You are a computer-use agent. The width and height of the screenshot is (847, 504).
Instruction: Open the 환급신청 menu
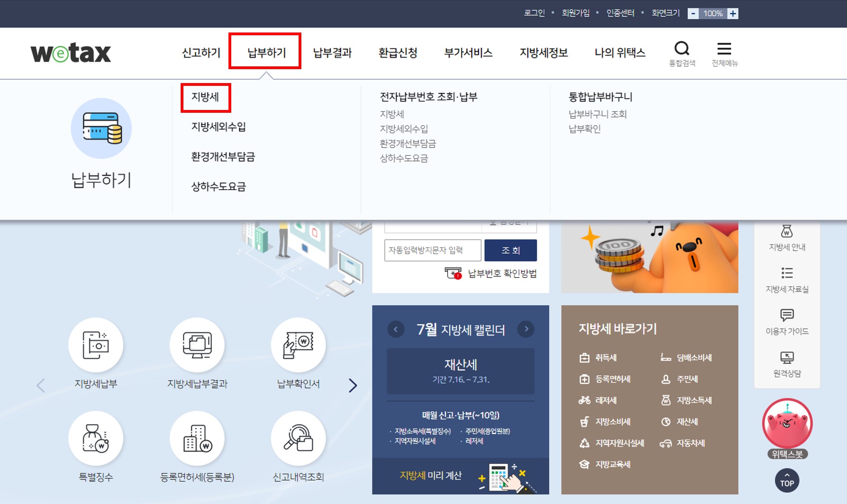point(398,53)
